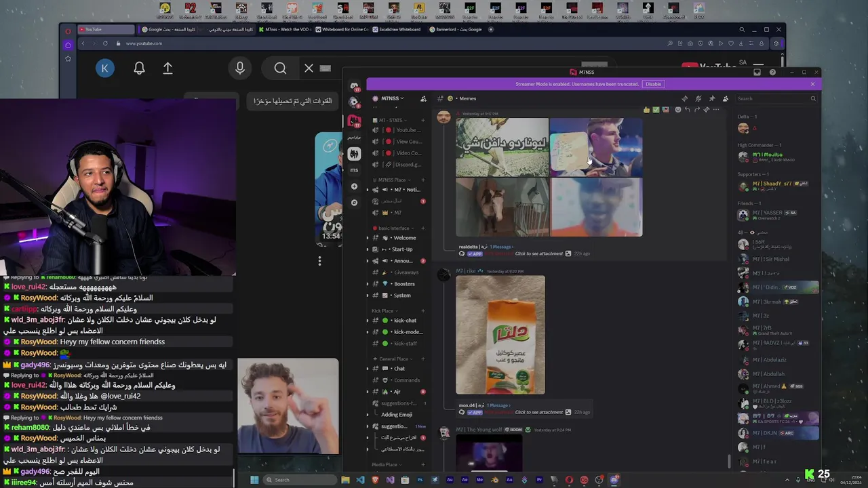
Task: Open Discord help question mark icon
Action: click(772, 72)
